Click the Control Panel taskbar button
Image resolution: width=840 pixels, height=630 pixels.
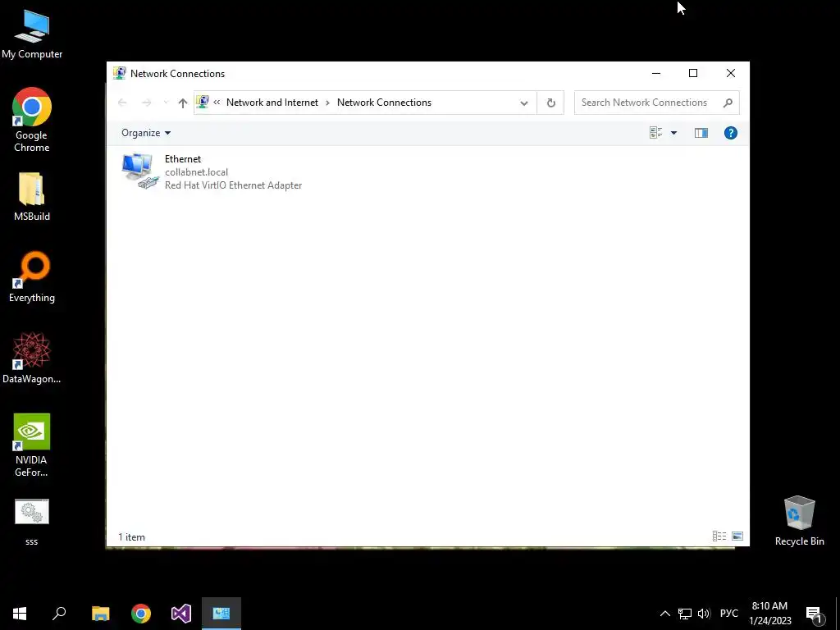(x=221, y=614)
